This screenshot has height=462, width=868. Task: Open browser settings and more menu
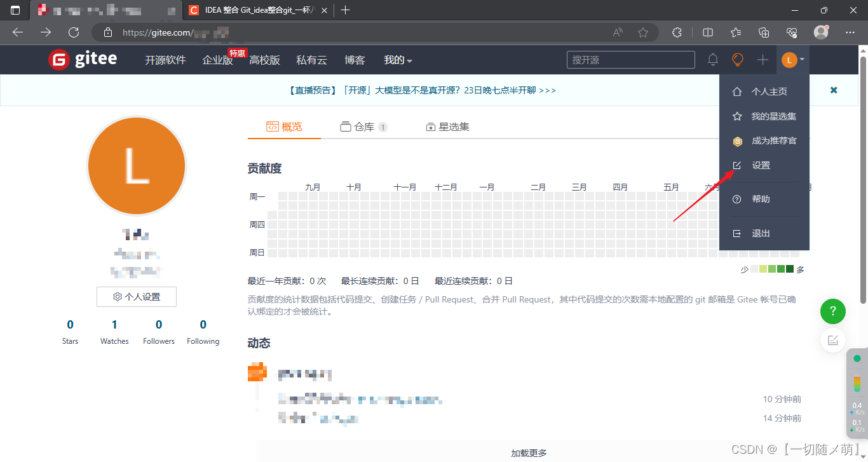coord(850,32)
